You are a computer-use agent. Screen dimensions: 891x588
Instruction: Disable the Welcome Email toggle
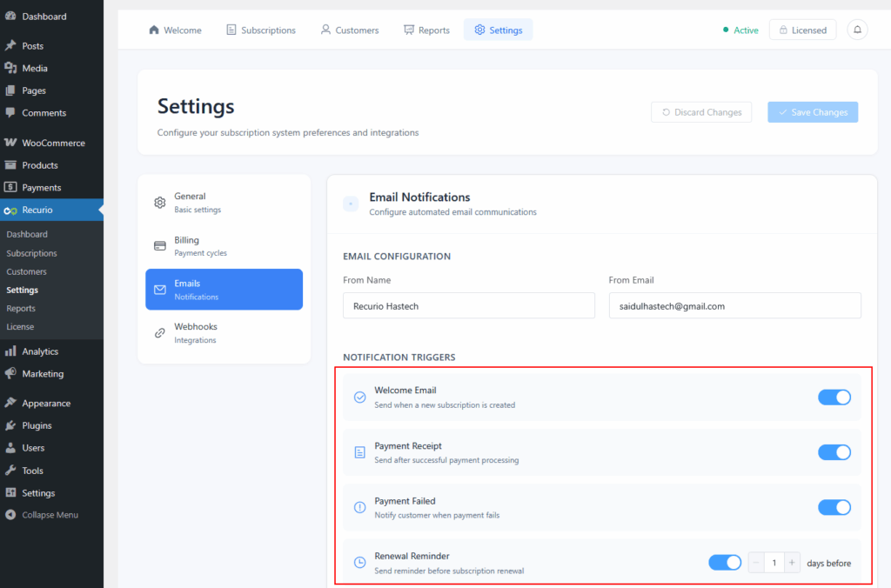click(834, 398)
